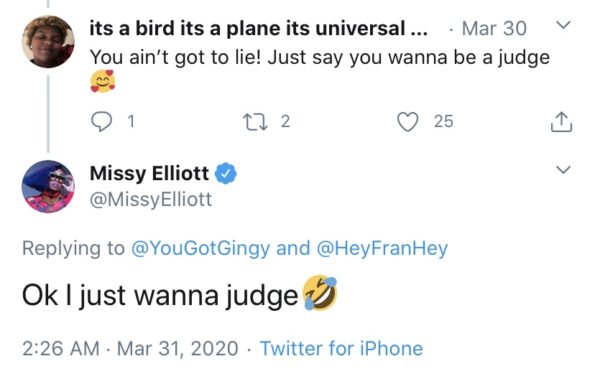Click the Mar 30 tweet date
Image resolution: width=595 pixels, height=374 pixels.
pos(494,28)
